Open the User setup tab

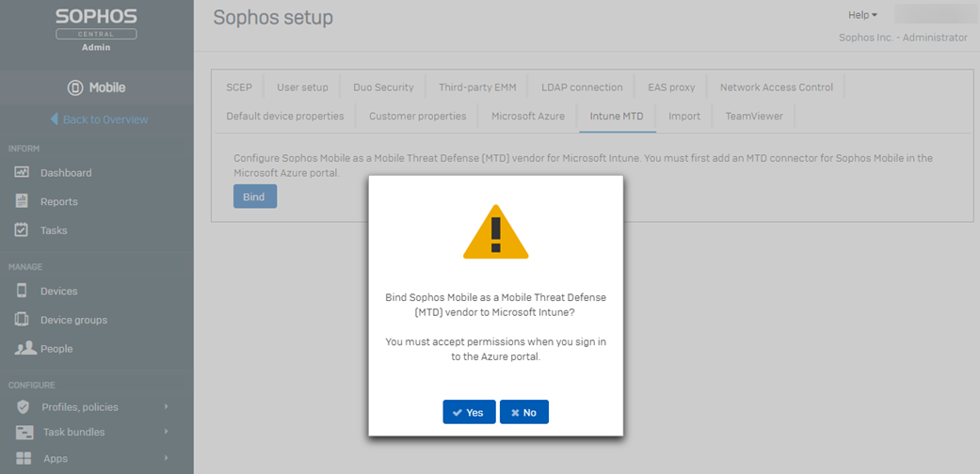point(302,87)
